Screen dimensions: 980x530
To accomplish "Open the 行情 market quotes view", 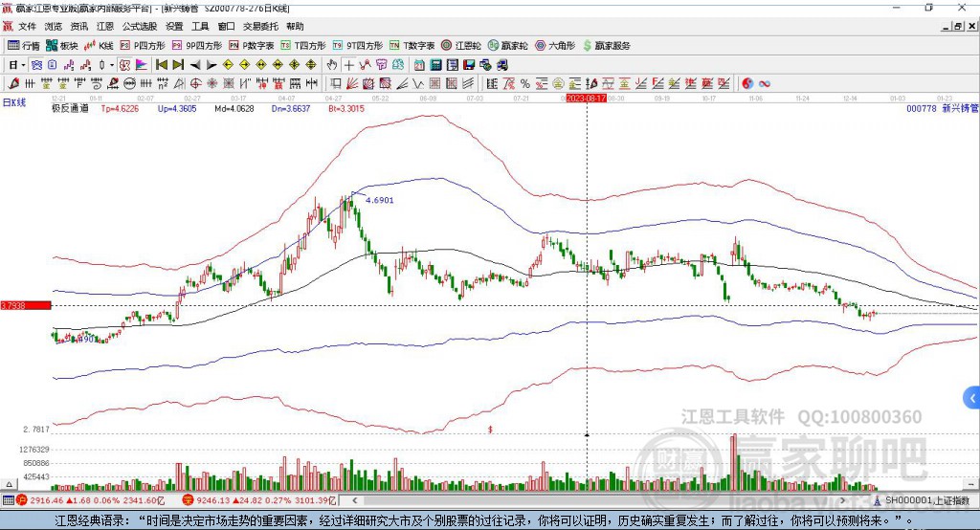I will tap(23, 46).
